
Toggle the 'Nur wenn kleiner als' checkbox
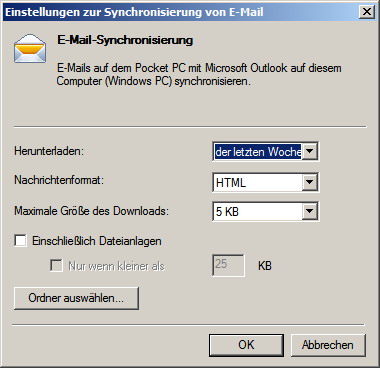pos(56,266)
